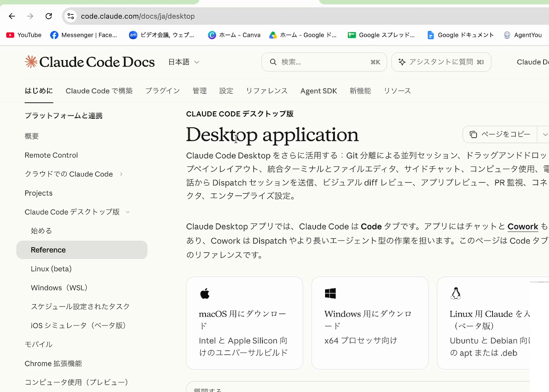Open Windows（WSL）sidebar page
549x392 pixels.
tap(59, 288)
